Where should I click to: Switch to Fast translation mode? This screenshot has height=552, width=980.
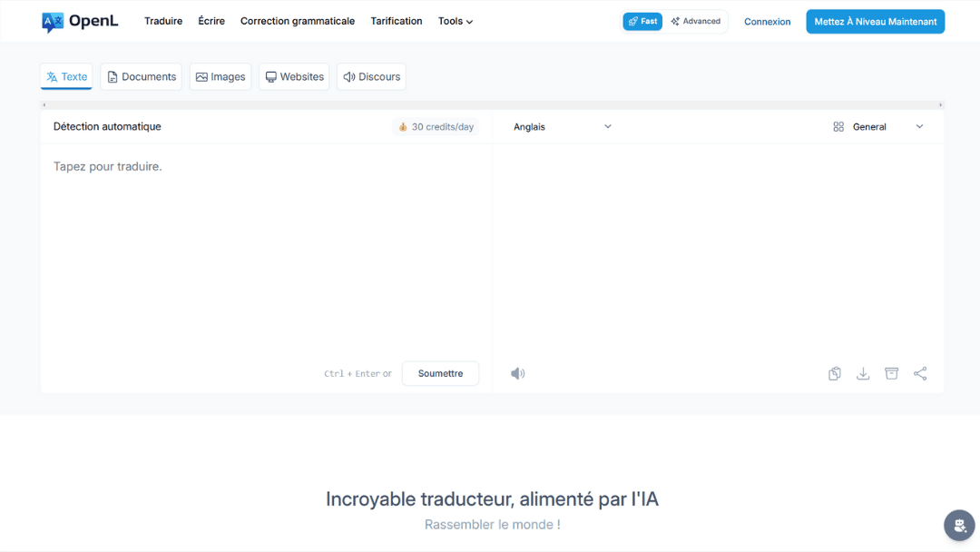coord(642,22)
